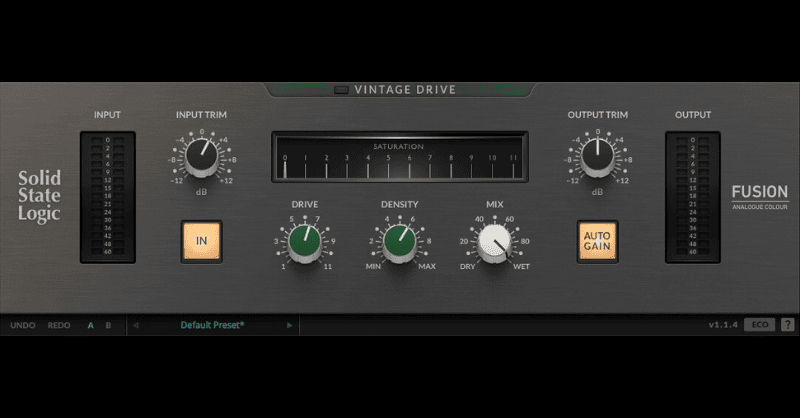Open the Default Preset list

[x=212, y=325]
